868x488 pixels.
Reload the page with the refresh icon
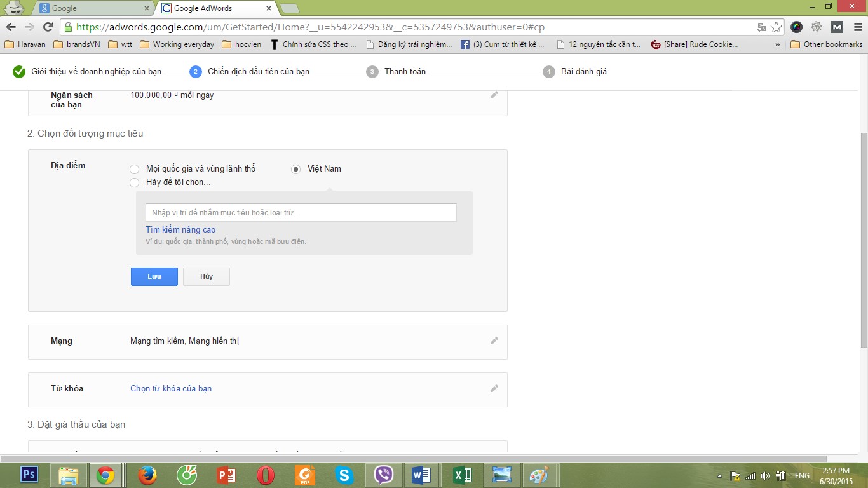click(48, 27)
